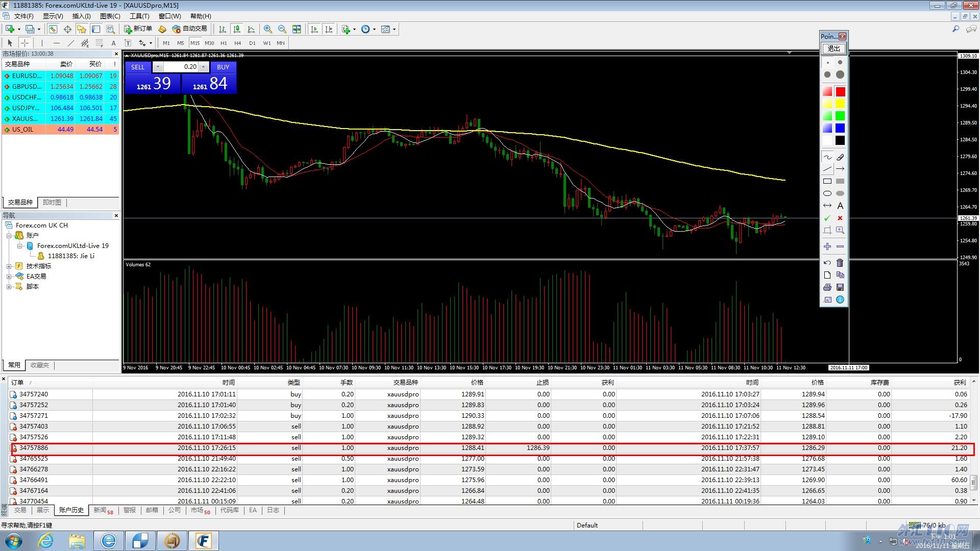Switch chart to candlestick mode
Image resolution: width=980 pixels, height=551 pixels.
[x=237, y=29]
